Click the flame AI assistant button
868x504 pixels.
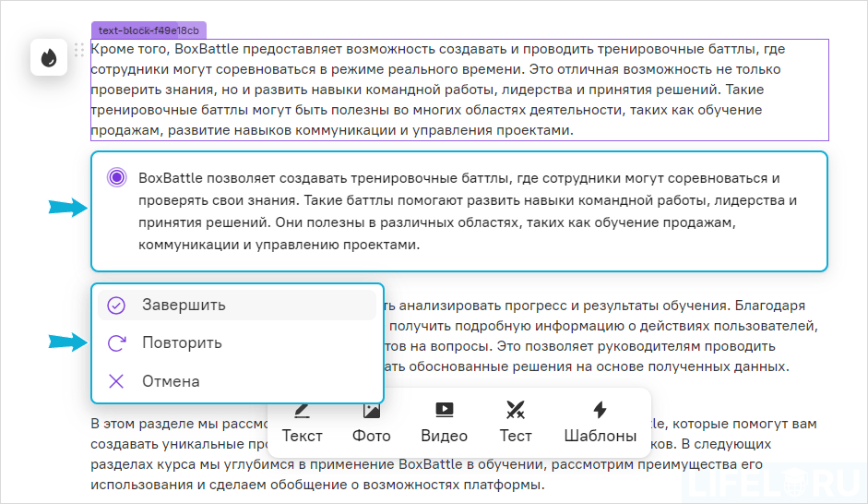[x=49, y=57]
